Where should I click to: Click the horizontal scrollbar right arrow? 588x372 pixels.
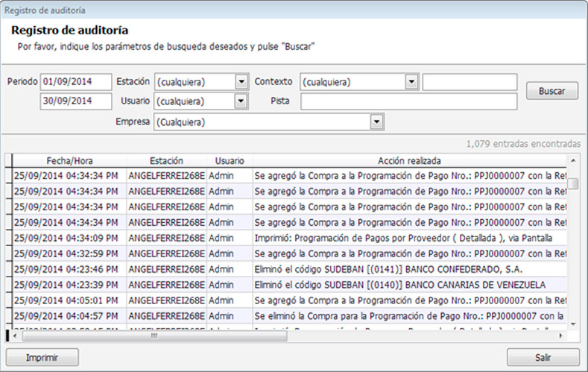[560, 335]
